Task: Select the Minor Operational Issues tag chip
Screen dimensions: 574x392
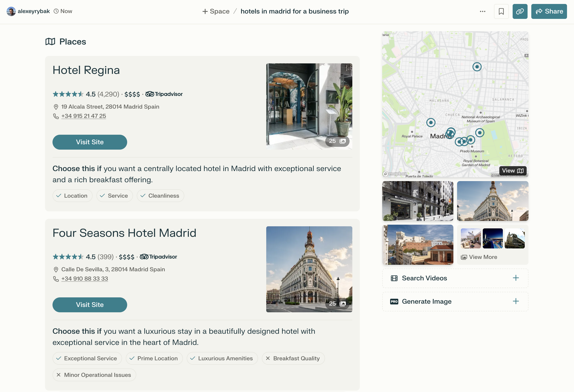Action: tap(94, 375)
